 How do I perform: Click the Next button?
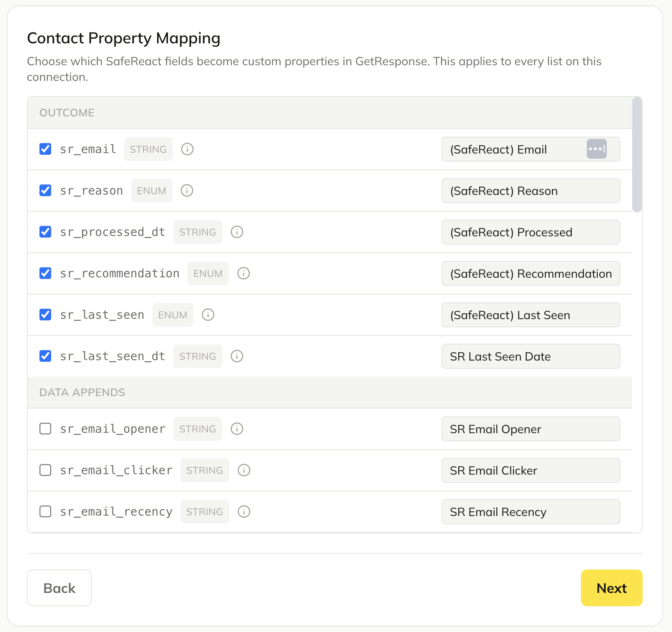click(x=611, y=588)
